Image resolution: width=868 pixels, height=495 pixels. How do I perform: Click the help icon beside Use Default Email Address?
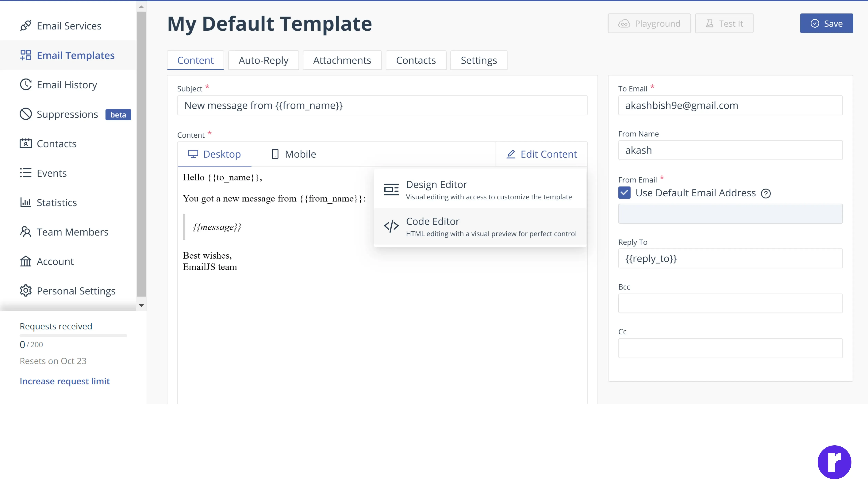point(766,193)
